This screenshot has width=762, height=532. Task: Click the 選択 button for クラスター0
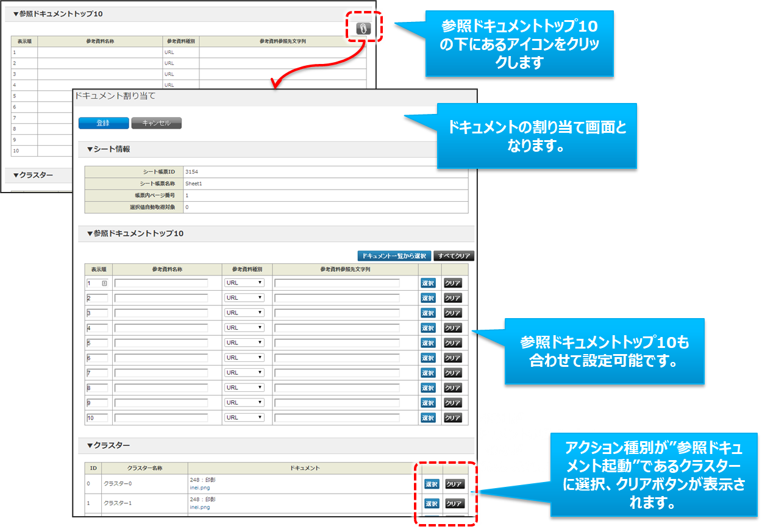[x=432, y=484]
